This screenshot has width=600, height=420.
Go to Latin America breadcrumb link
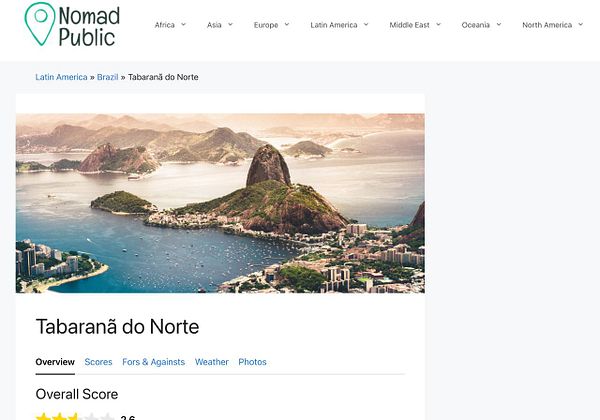click(x=61, y=77)
